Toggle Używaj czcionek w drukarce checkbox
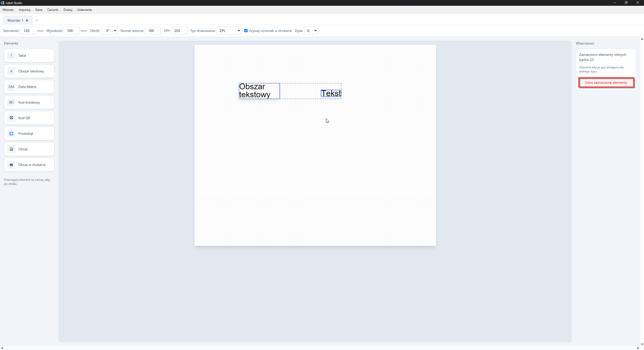644x350 pixels. point(246,31)
